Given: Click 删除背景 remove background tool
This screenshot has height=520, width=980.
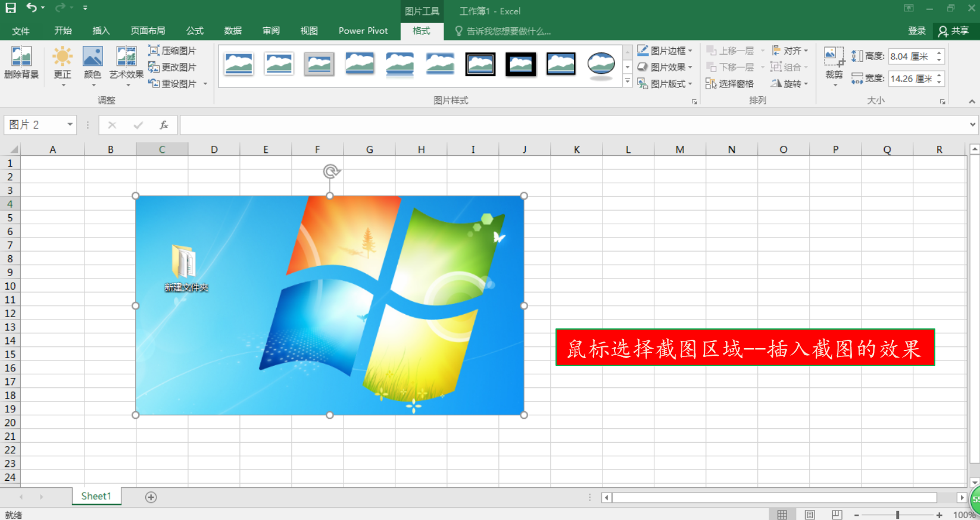Looking at the screenshot, I should pos(21,62).
